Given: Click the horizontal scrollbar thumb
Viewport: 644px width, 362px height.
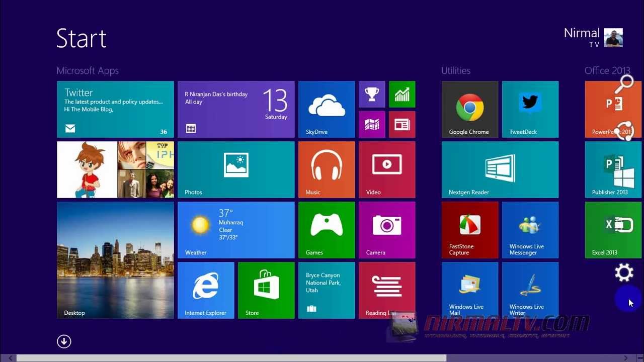Looking at the screenshot, I should point(231,358).
